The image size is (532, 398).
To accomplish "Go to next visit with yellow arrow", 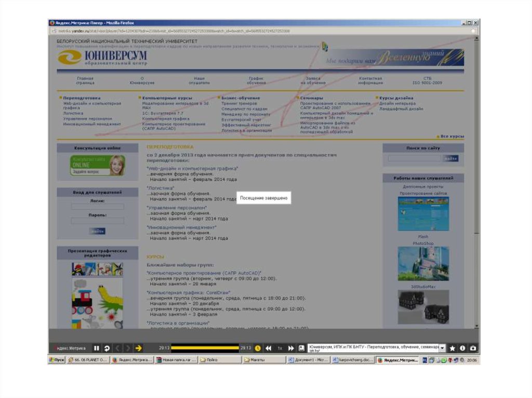I will (x=138, y=348).
